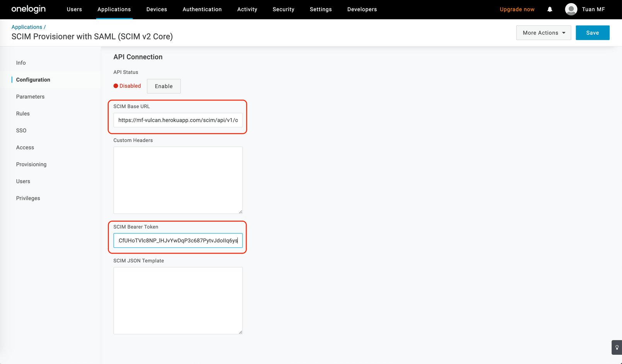The width and height of the screenshot is (622, 364).
Task: Open the Developers menu
Action: coord(362,9)
